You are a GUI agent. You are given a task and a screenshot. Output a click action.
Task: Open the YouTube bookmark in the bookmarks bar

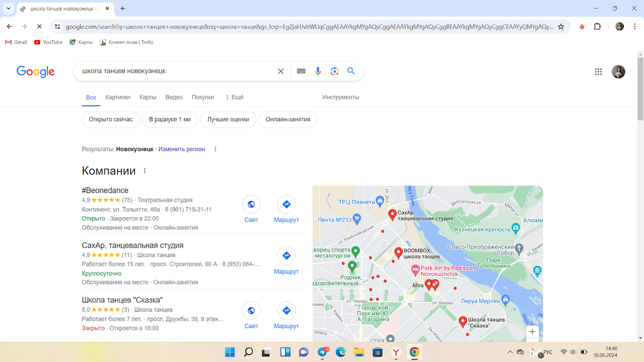coord(48,42)
